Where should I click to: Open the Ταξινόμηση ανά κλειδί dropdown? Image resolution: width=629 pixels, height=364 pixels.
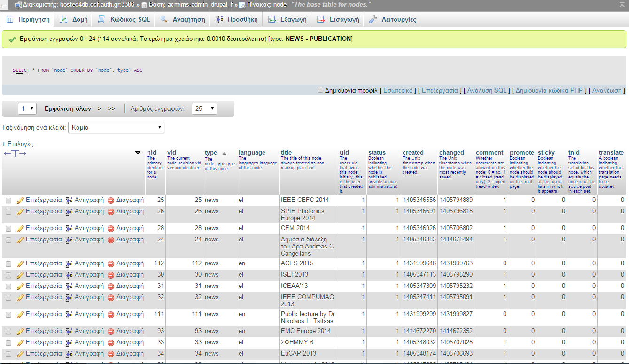click(x=116, y=127)
